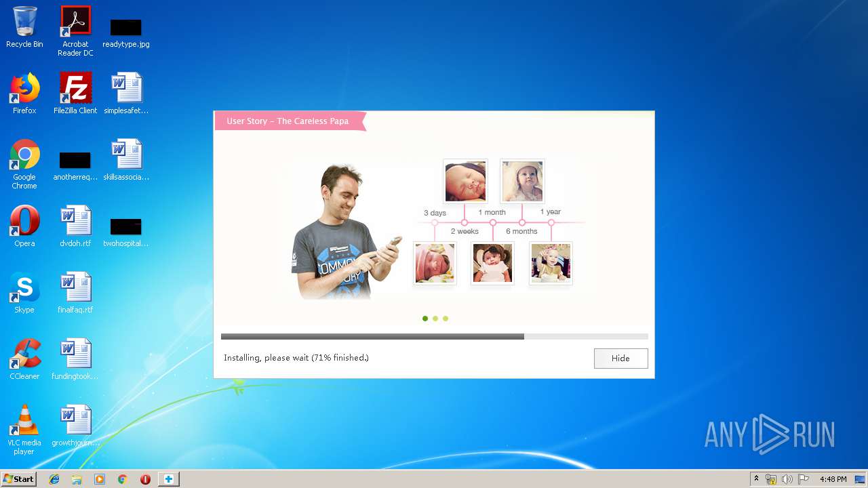Click the installation progress bar
Image resolution: width=868 pixels, height=488 pixels.
point(434,336)
